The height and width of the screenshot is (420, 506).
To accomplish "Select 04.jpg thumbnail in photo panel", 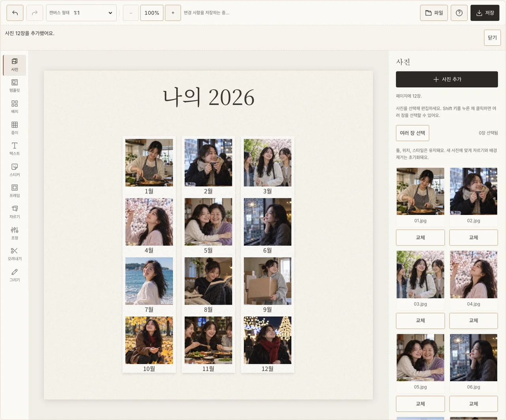I will [x=474, y=275].
